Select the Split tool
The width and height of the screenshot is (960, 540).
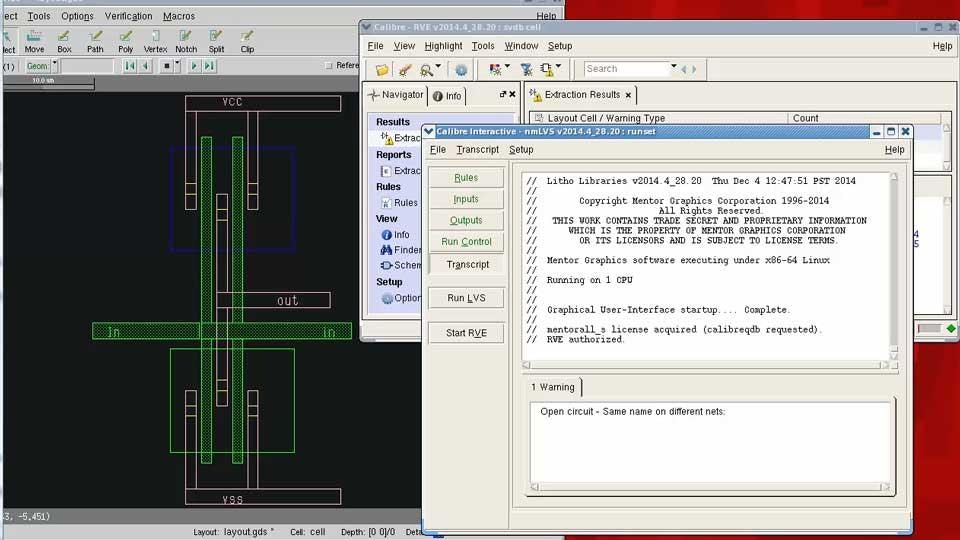[x=216, y=41]
